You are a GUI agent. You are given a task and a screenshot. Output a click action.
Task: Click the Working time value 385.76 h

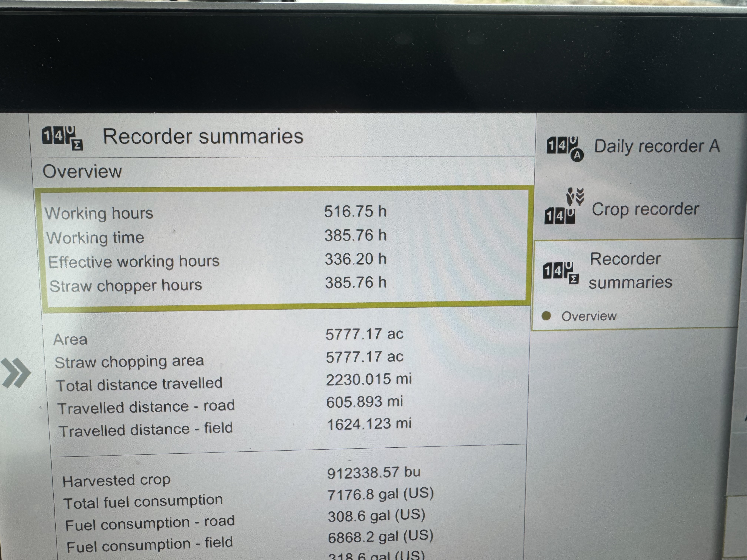[x=355, y=235]
